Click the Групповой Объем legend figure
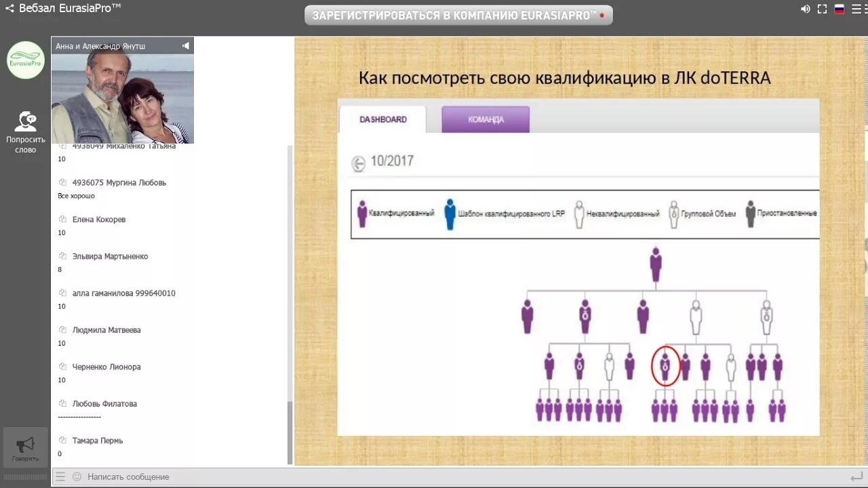This screenshot has height=488, width=868. pos(673,214)
